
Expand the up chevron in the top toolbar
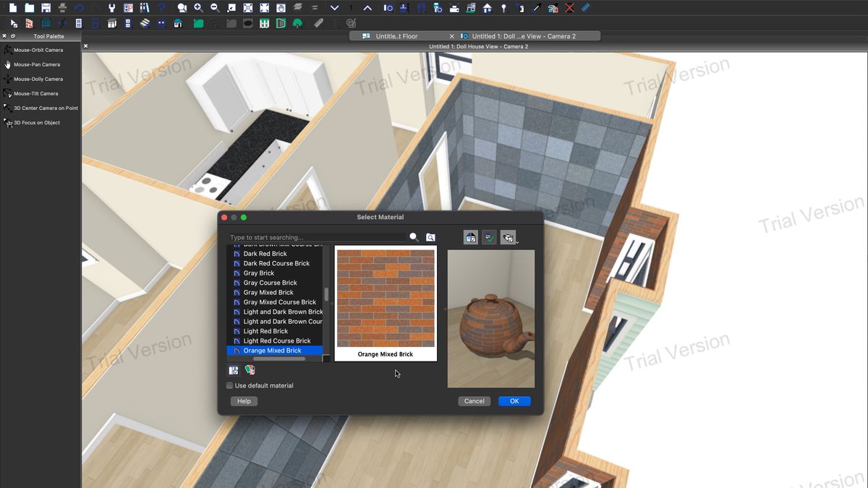click(x=367, y=7)
